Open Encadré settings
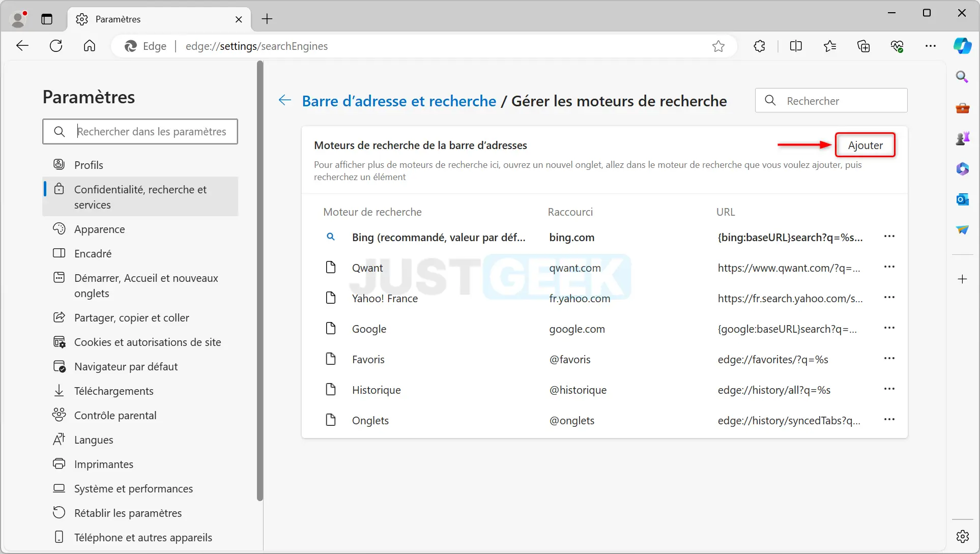The width and height of the screenshot is (980, 554). point(140,254)
